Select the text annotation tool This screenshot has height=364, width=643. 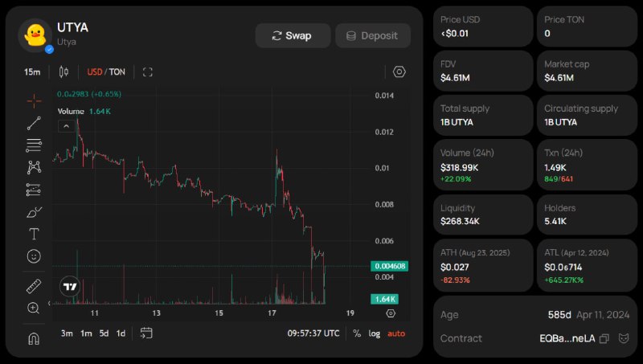coord(34,235)
